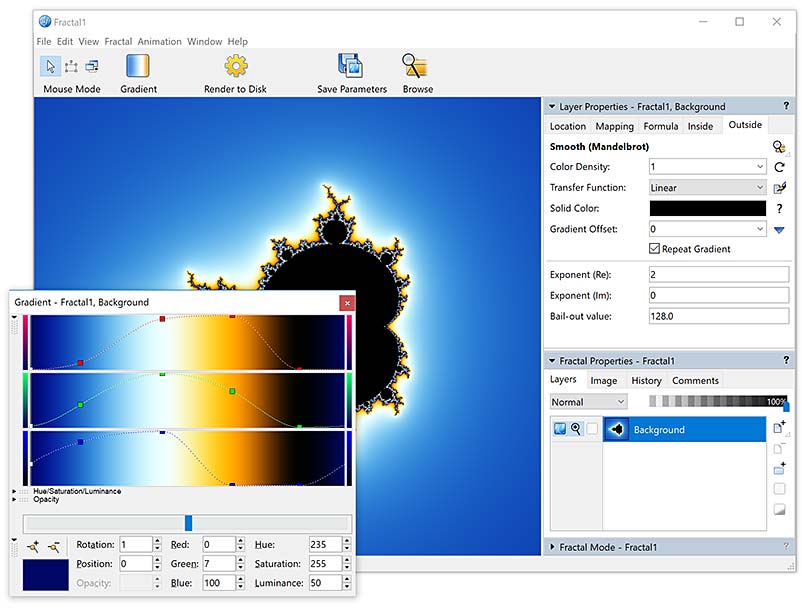Click blue down-triangle beside Gradient Offset
This screenshot has height=608, width=802.
779,230
